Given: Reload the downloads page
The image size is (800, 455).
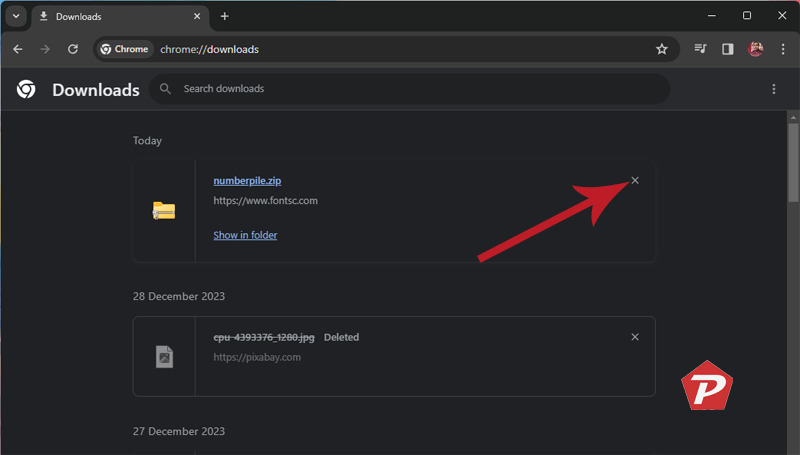Looking at the screenshot, I should coord(73,49).
